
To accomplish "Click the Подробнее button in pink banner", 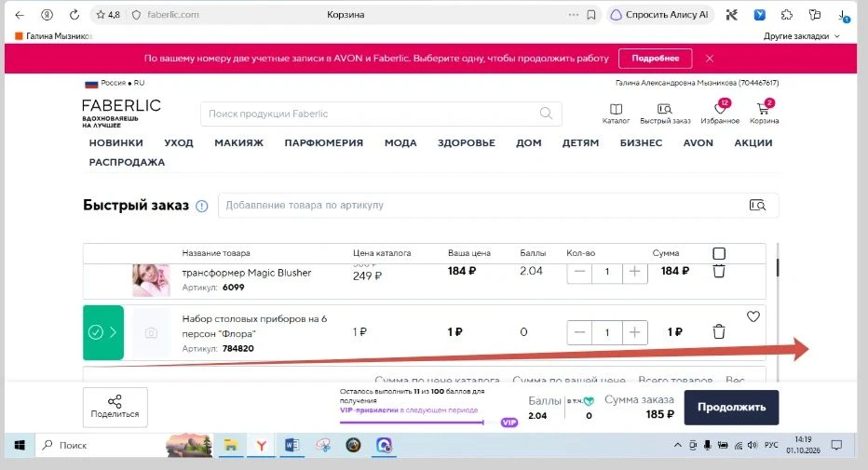I will pos(656,58).
